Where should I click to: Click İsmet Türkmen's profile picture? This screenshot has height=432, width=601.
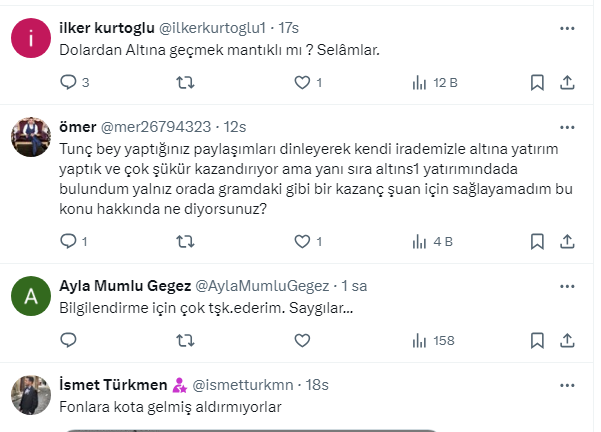(31, 396)
